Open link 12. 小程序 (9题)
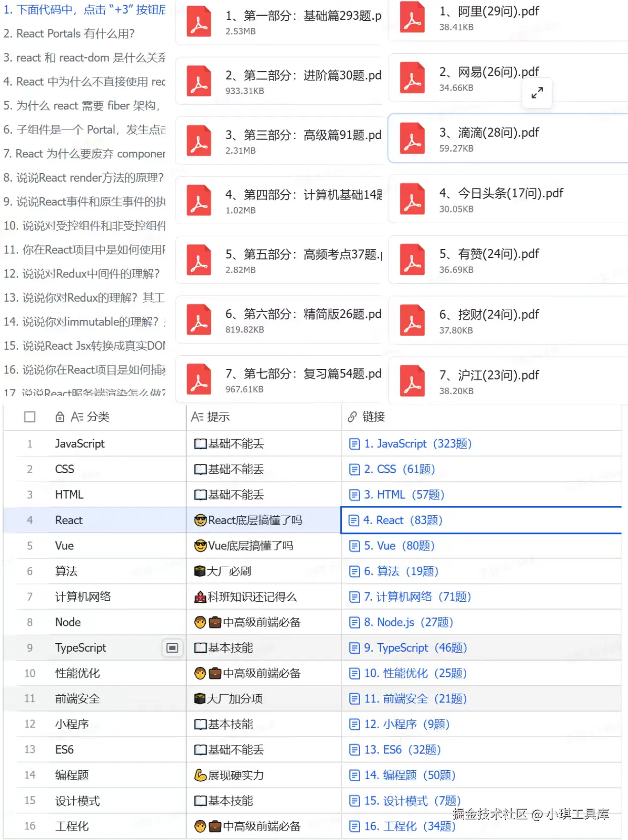Screen dimensions: 628x840 (407, 725)
